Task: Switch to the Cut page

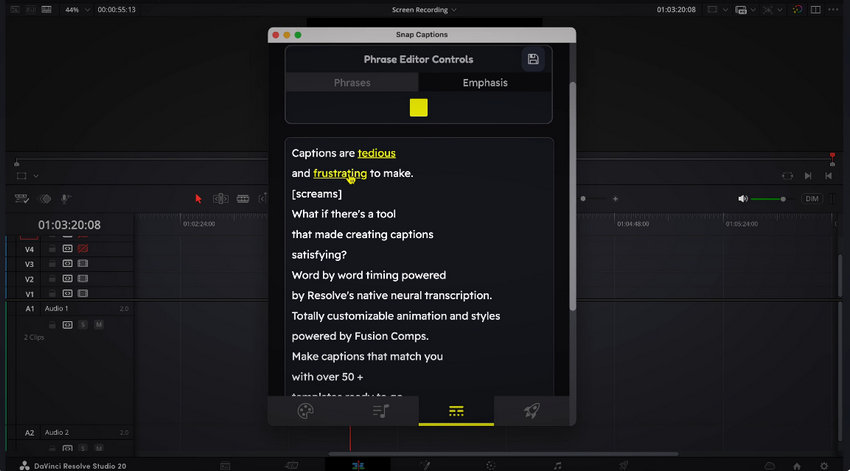Action: 292,466
